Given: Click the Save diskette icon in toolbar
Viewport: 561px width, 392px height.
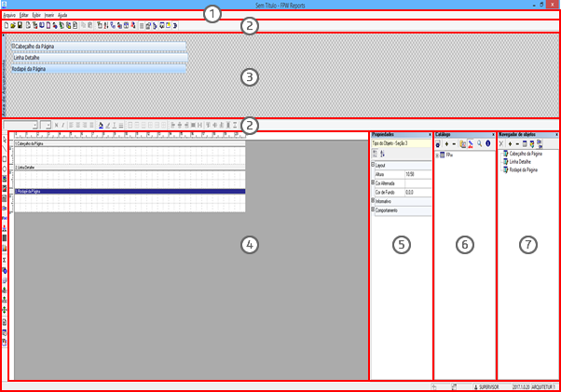Looking at the screenshot, I should click(x=20, y=26).
